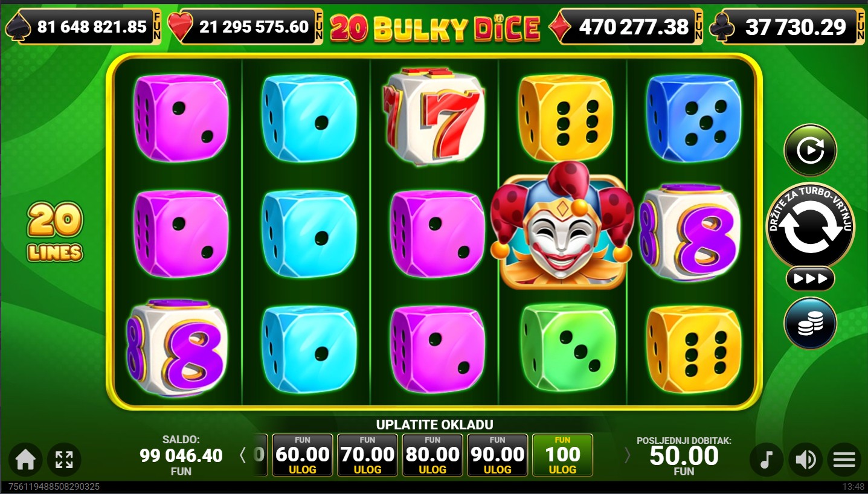Image resolution: width=868 pixels, height=494 pixels.
Task: Open the hamburger menu
Action: click(844, 460)
